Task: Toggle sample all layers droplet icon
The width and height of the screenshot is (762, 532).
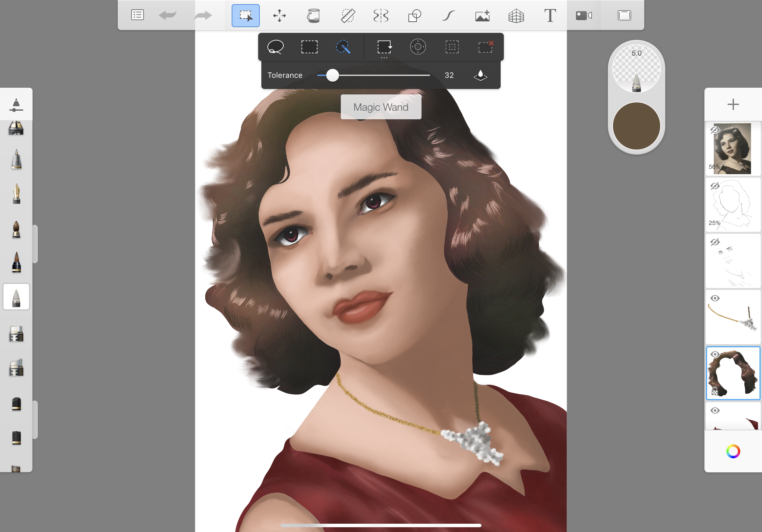Action: click(480, 75)
